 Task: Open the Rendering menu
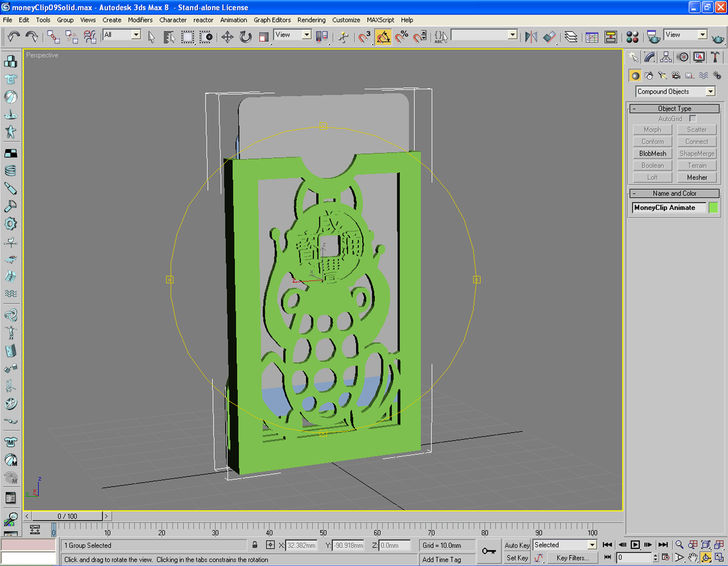(x=311, y=20)
